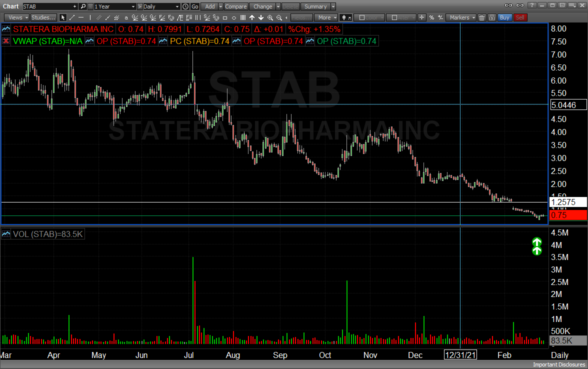
Task: Select the horizontal line drawing tool
Action: (80, 17)
